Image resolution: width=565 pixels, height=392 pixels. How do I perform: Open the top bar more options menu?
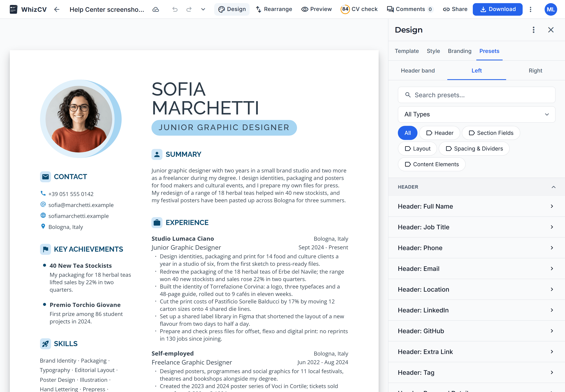tap(530, 9)
